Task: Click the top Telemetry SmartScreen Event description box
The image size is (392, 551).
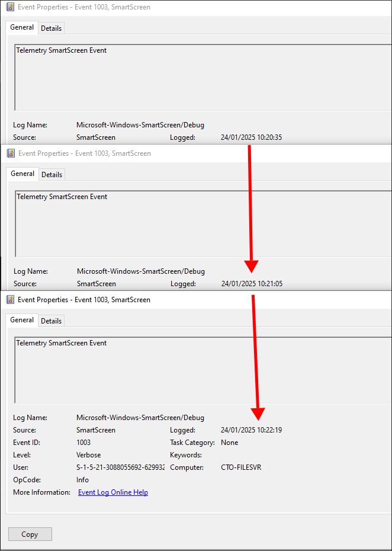Action: 203,77
